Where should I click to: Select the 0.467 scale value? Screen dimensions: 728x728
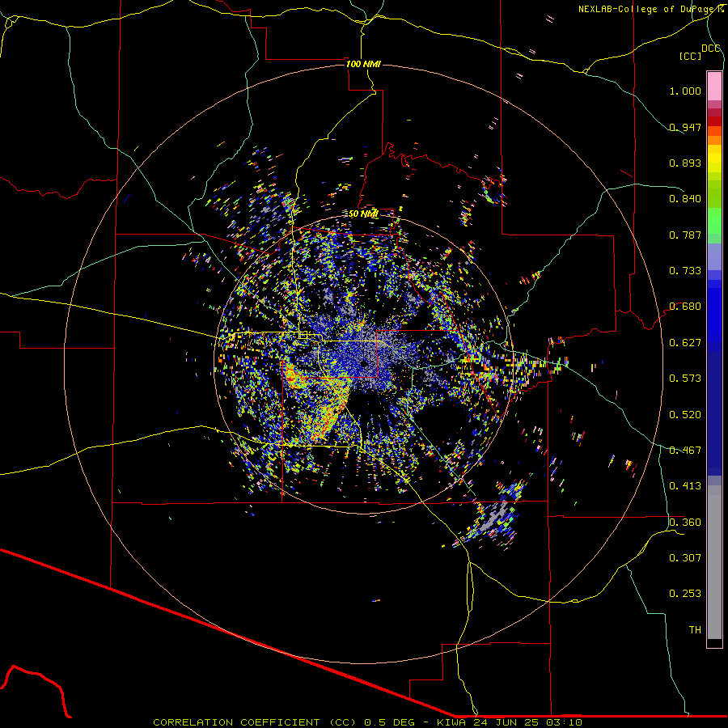(x=685, y=451)
